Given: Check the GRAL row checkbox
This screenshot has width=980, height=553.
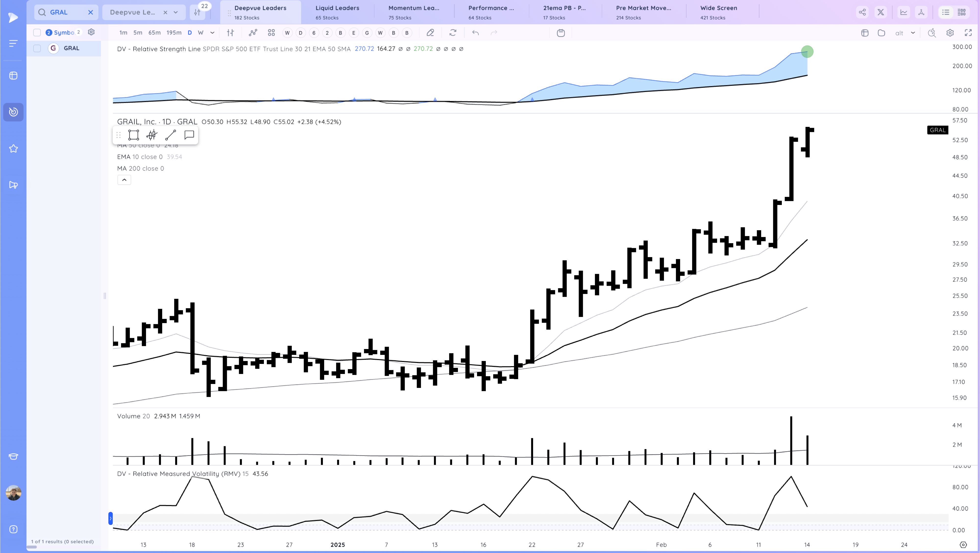Looking at the screenshot, I should click(37, 48).
